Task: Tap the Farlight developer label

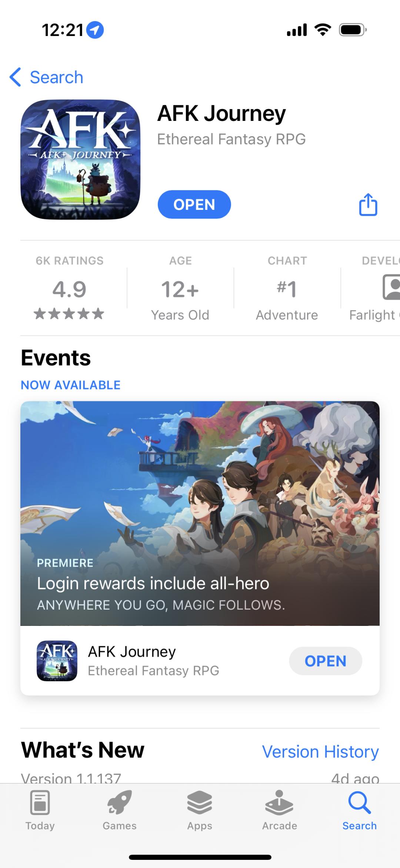Action: [x=374, y=315]
